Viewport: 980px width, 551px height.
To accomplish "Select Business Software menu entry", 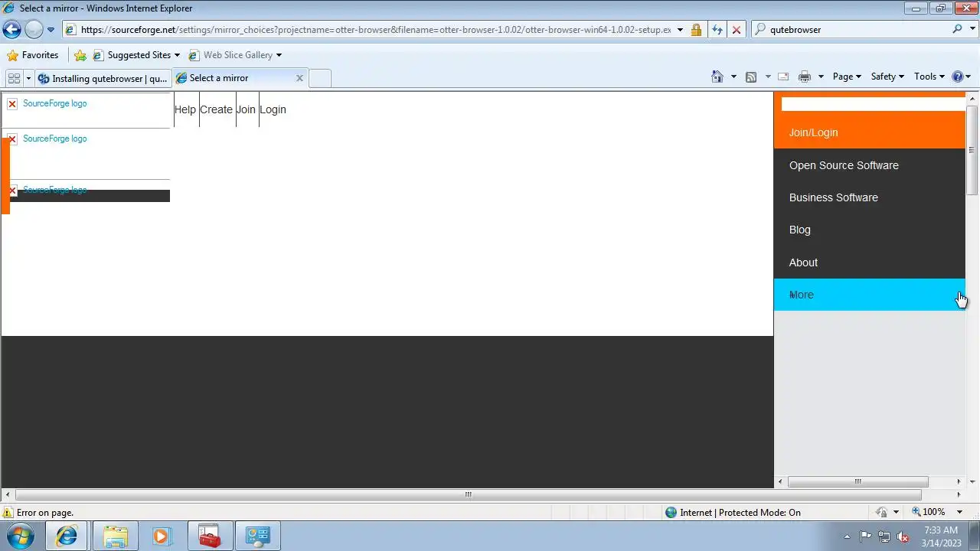I will (870, 197).
